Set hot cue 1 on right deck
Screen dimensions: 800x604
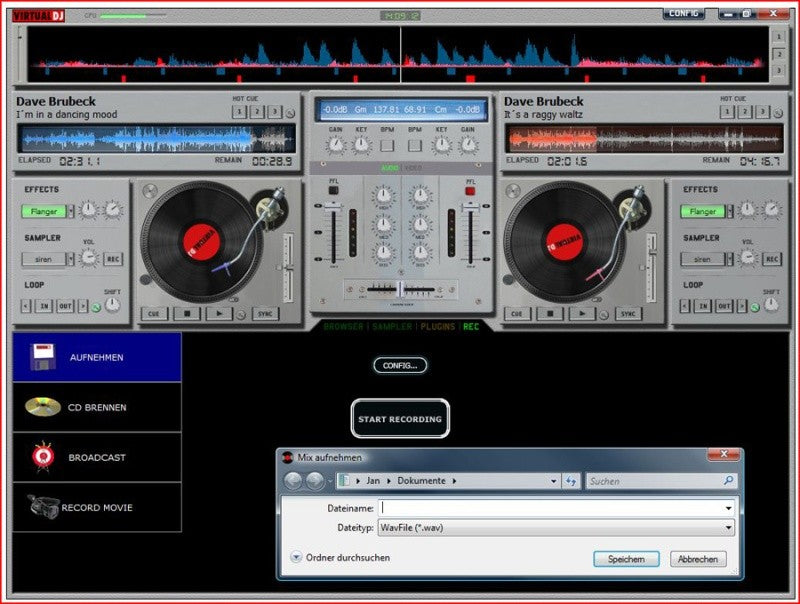tap(727, 112)
